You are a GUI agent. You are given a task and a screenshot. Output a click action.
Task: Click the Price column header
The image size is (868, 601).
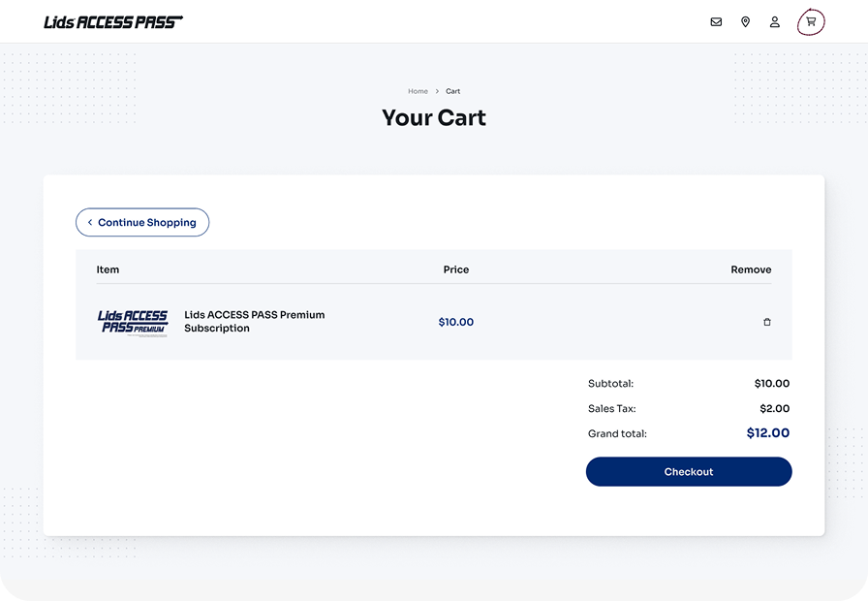click(455, 269)
